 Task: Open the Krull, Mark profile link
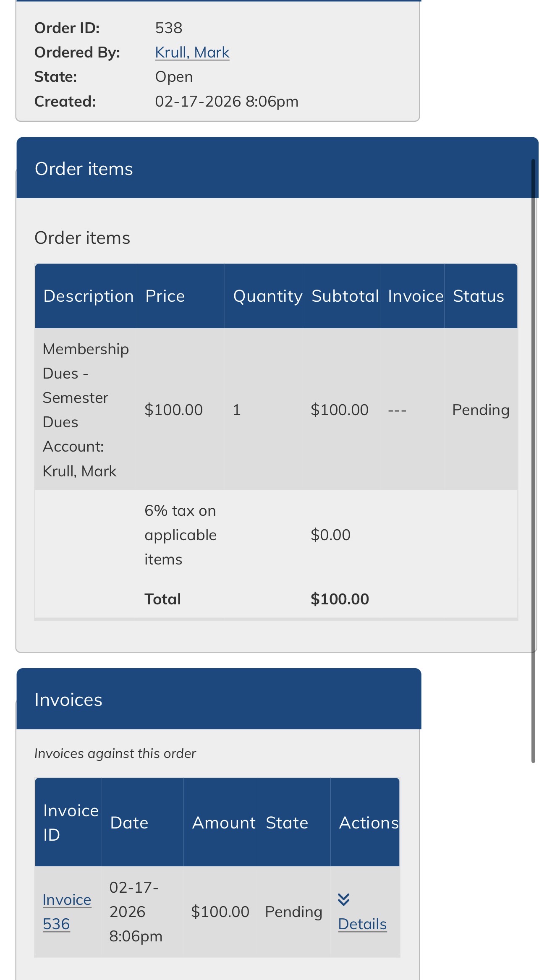(192, 52)
